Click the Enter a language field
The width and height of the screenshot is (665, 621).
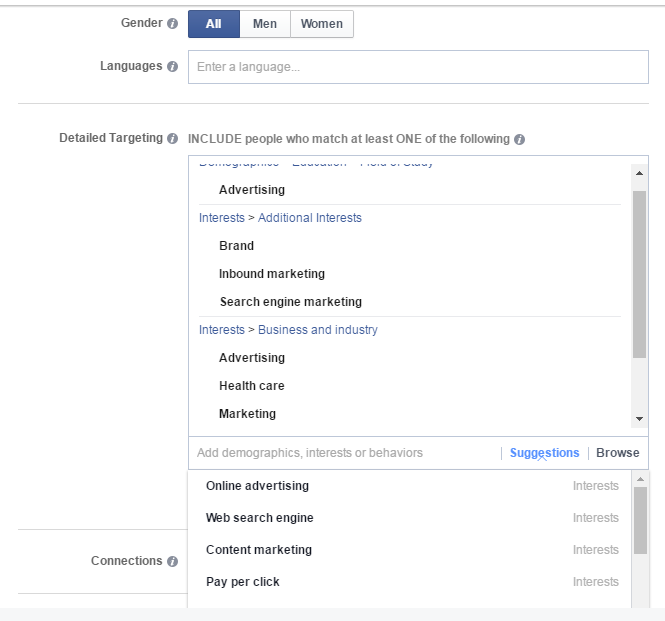pyautogui.click(x=418, y=67)
